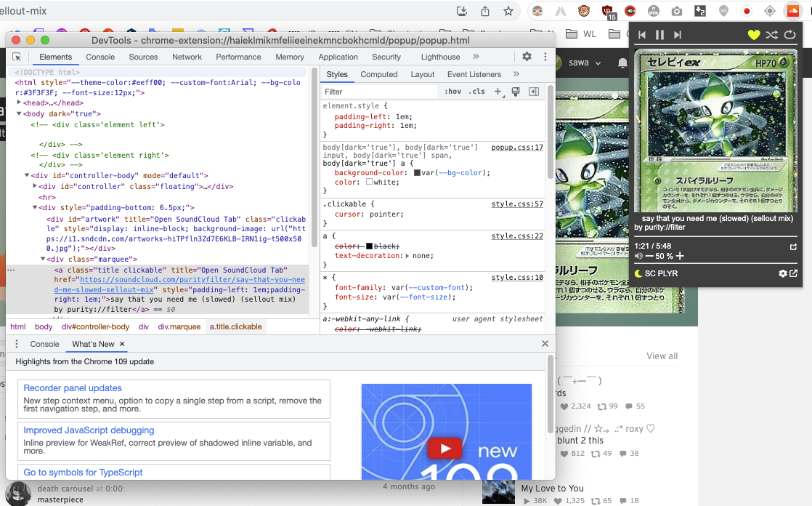812x506 pixels.
Task: Open DevTools settings gear
Action: pyautogui.click(x=527, y=57)
